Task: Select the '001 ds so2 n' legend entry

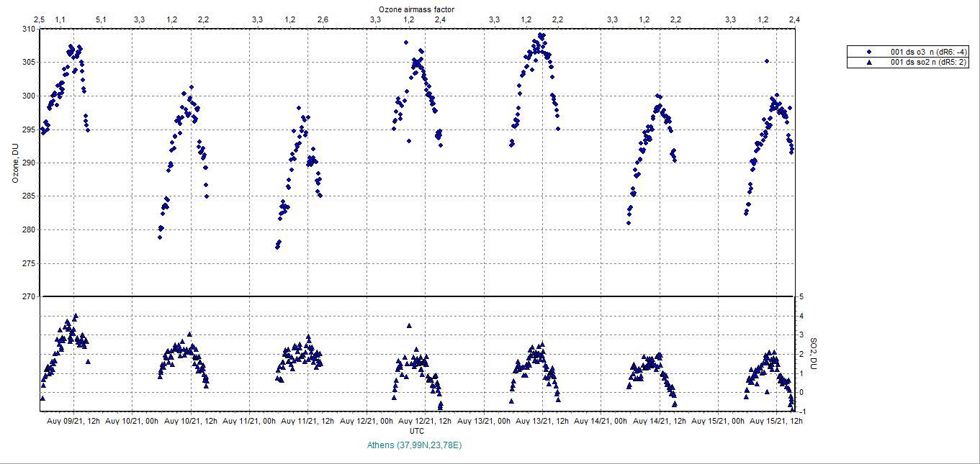Action: pyautogui.click(x=929, y=63)
